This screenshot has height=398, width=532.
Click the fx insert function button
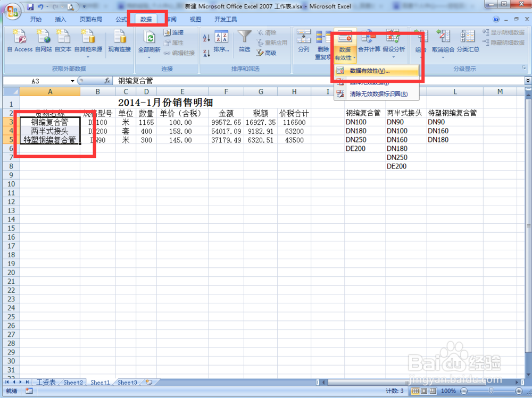[107, 81]
